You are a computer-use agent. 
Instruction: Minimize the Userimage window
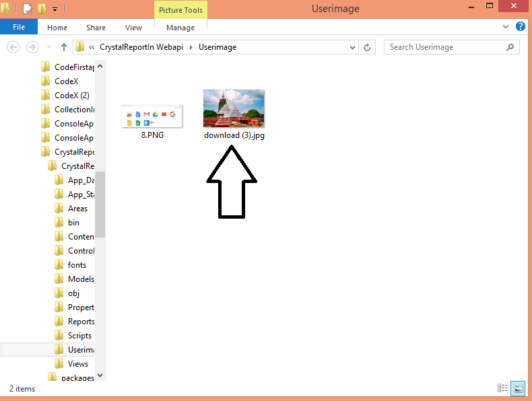(471, 7)
